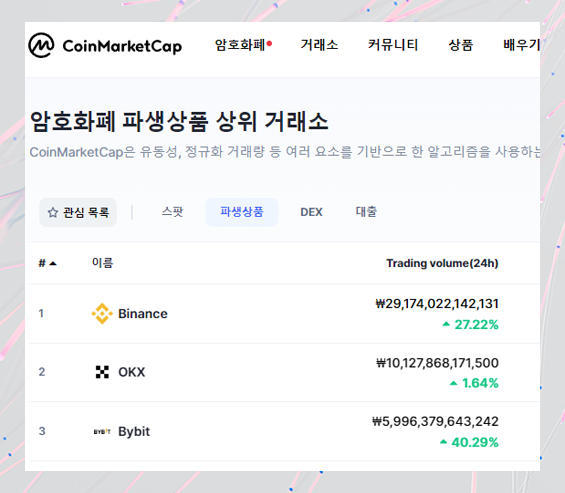565x493 pixels.
Task: Click the Binance exchange logo icon
Action: (102, 314)
